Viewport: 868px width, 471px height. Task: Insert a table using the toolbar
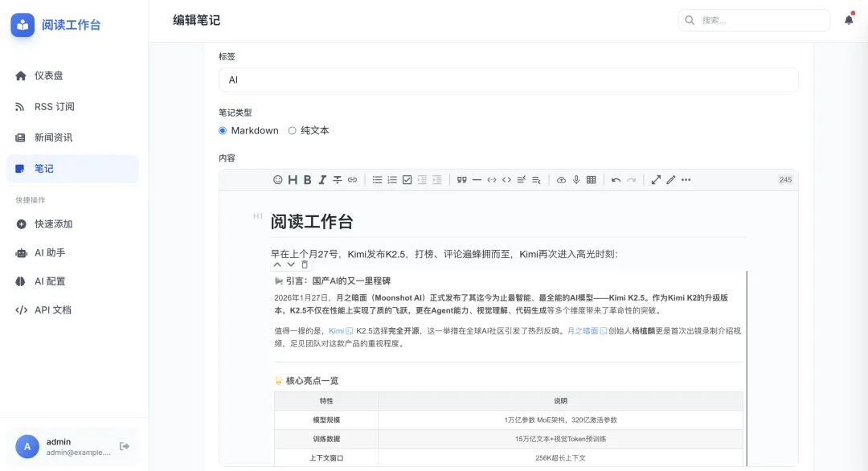click(592, 180)
